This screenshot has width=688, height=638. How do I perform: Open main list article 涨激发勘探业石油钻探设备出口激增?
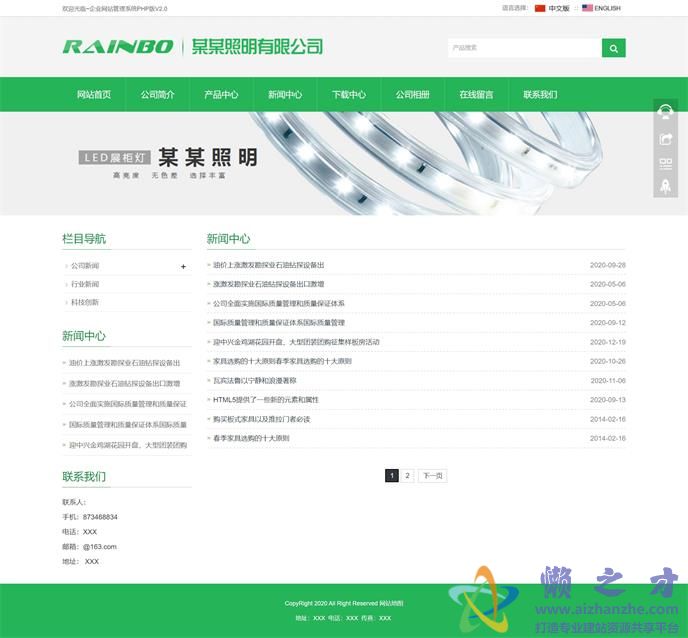pos(269,284)
